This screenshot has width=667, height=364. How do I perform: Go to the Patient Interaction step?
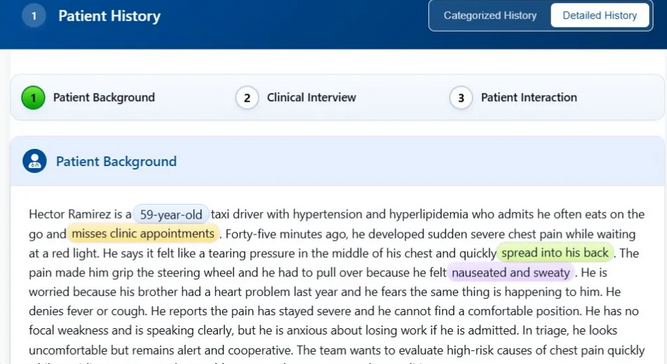(x=529, y=97)
